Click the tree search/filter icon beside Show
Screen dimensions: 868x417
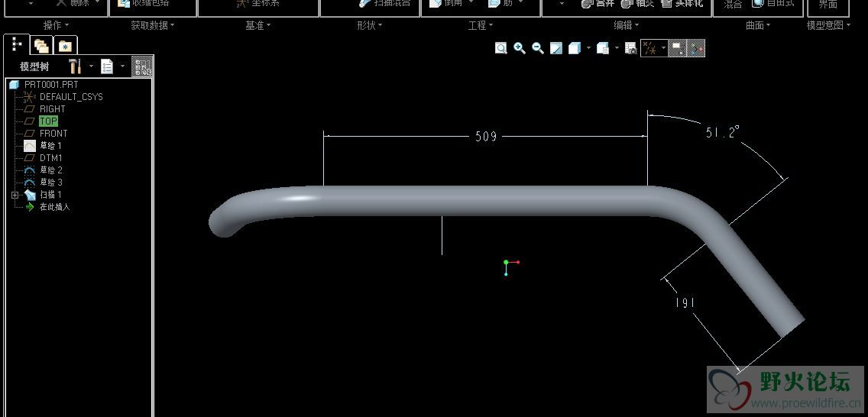tap(141, 66)
